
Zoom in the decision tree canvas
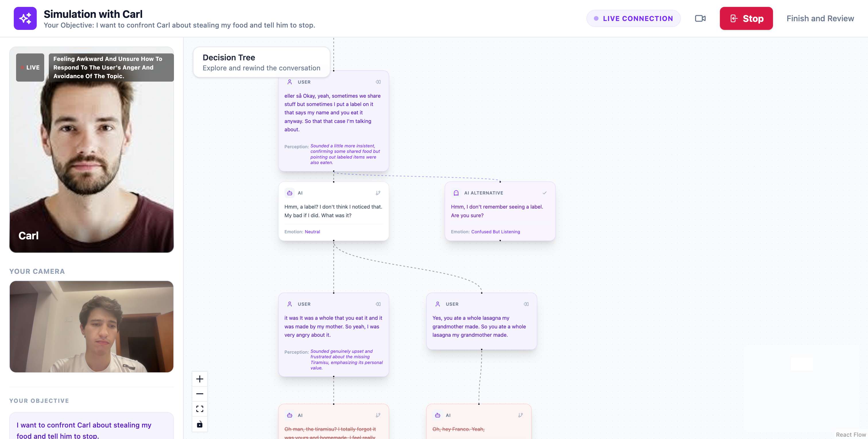pos(199,379)
